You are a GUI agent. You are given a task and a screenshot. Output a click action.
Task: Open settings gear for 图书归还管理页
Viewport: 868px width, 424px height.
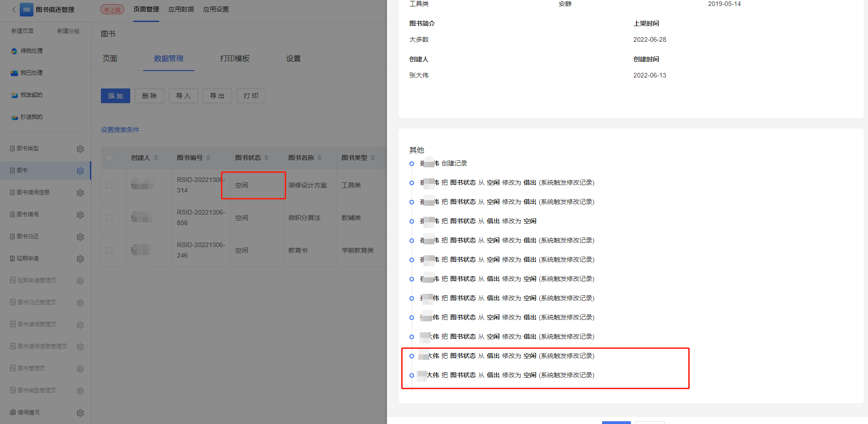[80, 303]
